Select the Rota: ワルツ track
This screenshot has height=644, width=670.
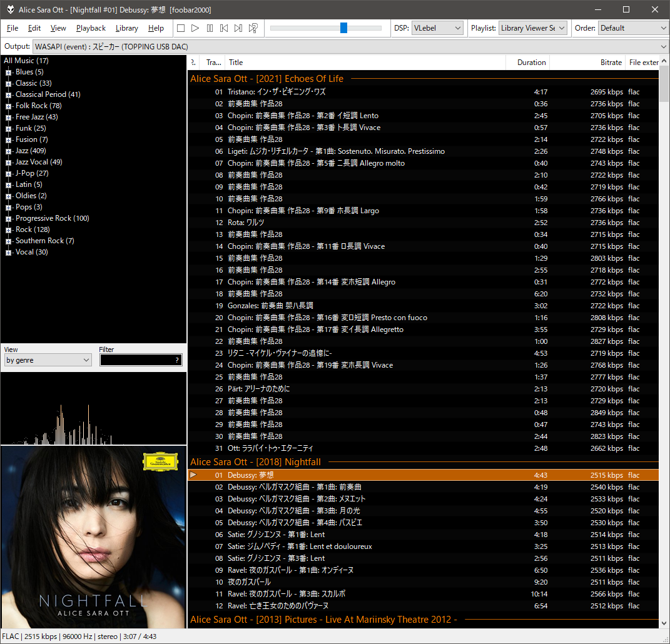tap(423, 223)
